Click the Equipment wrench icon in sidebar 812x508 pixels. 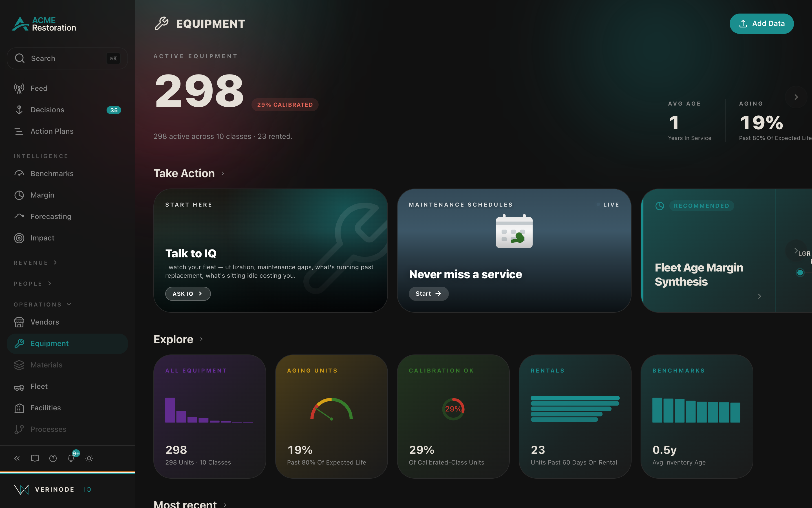pos(19,343)
